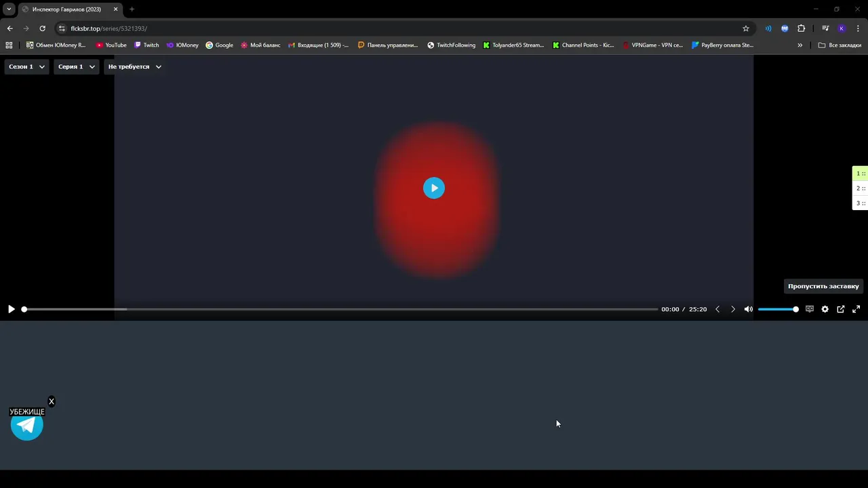View site information icon in address bar
The width and height of the screenshot is (868, 488).
62,28
